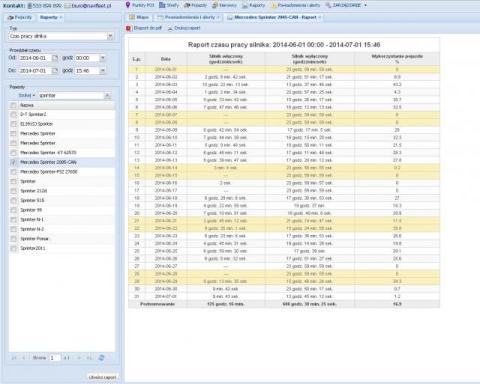The height and width of the screenshot is (384, 480).
Task: Click the Silnik włączony column header
Action: [226, 59]
